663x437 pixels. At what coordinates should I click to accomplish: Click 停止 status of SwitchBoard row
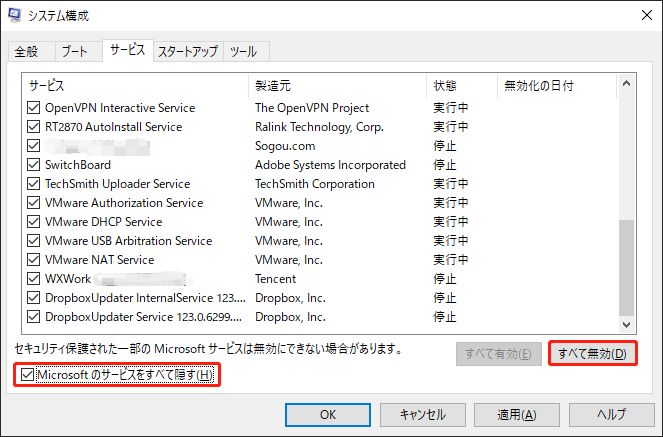pyautogui.click(x=445, y=165)
